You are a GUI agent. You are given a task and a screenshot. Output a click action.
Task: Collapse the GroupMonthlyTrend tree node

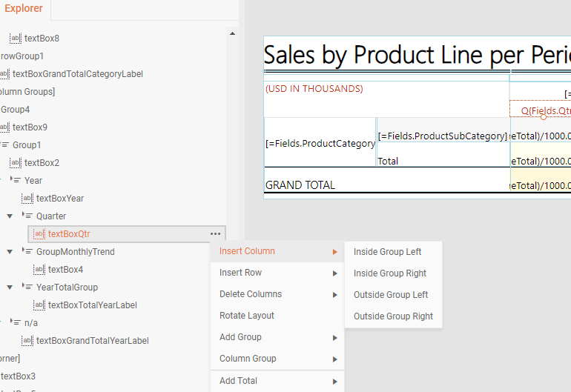[x=10, y=252]
